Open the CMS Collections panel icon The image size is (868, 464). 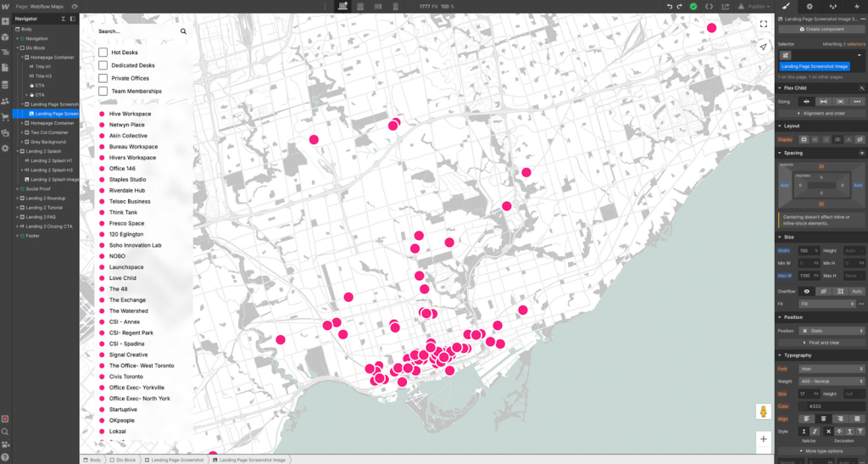coord(5,83)
